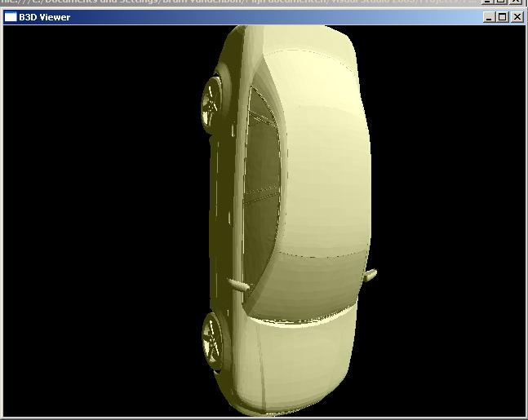Maximize the background window behind B3D Viewer
This screenshot has height=420, width=528.
501,2
